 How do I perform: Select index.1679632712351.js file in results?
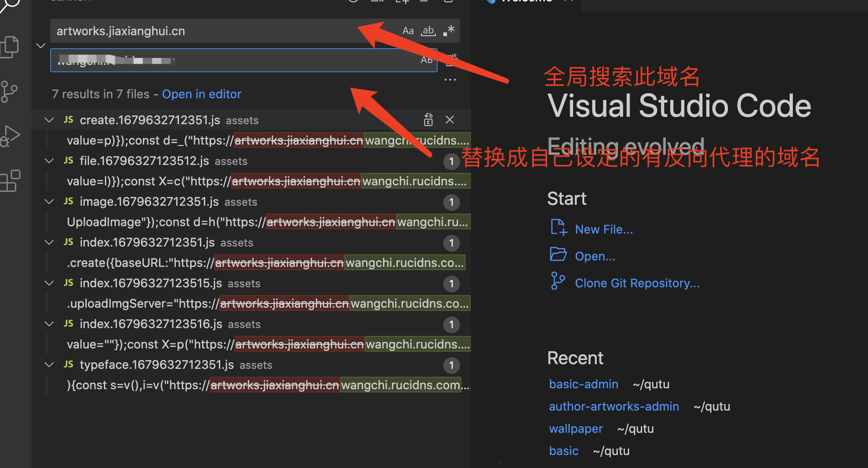(147, 242)
